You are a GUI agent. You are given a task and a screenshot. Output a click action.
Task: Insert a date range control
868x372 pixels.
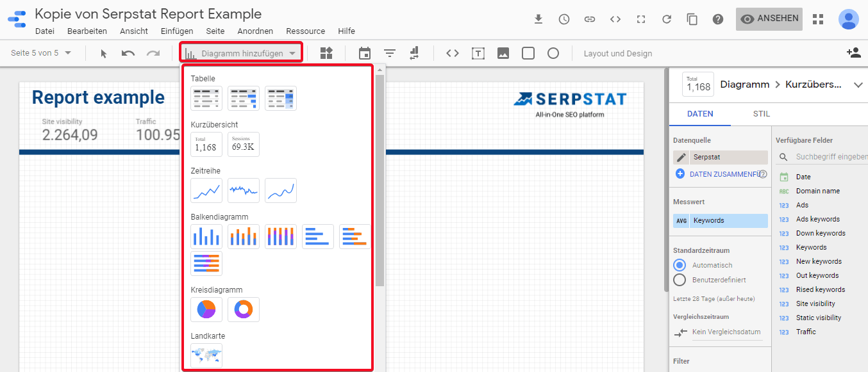pyautogui.click(x=365, y=53)
